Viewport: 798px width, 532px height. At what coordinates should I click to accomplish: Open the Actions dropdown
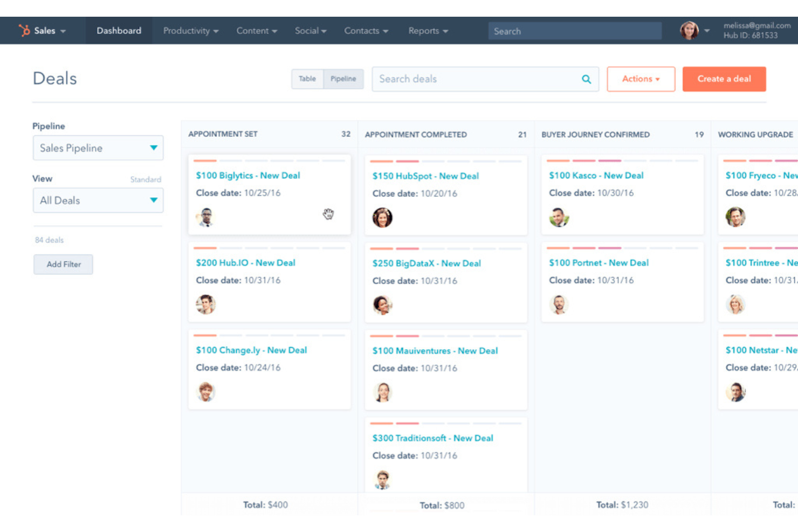641,79
